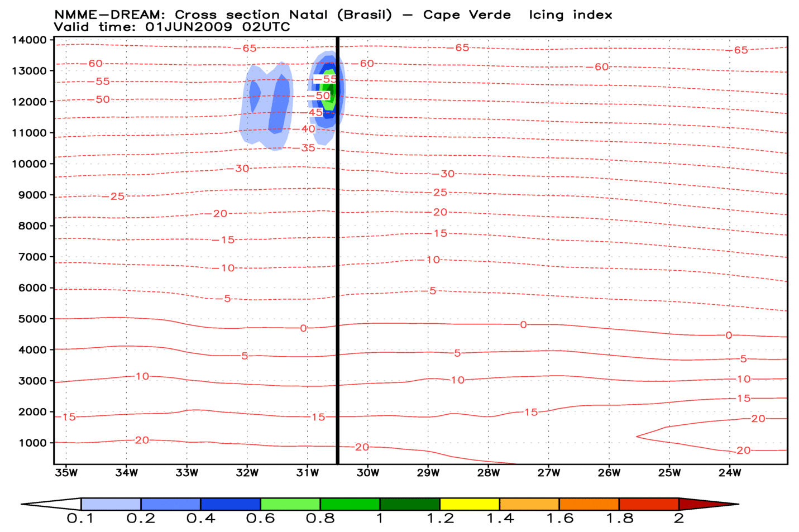Click the thick black vertical line in plot
This screenshot has width=799, height=532.
[337, 250]
